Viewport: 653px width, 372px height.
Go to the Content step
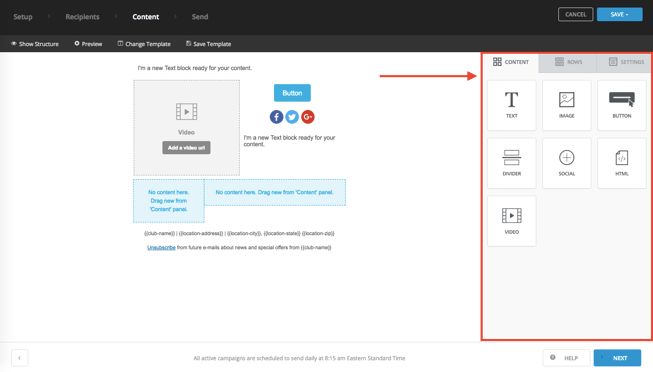point(146,17)
